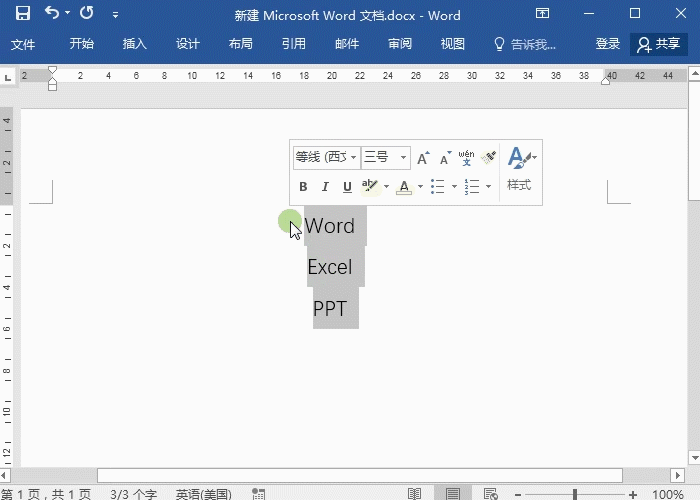Click zoom out minus button

coord(518,494)
